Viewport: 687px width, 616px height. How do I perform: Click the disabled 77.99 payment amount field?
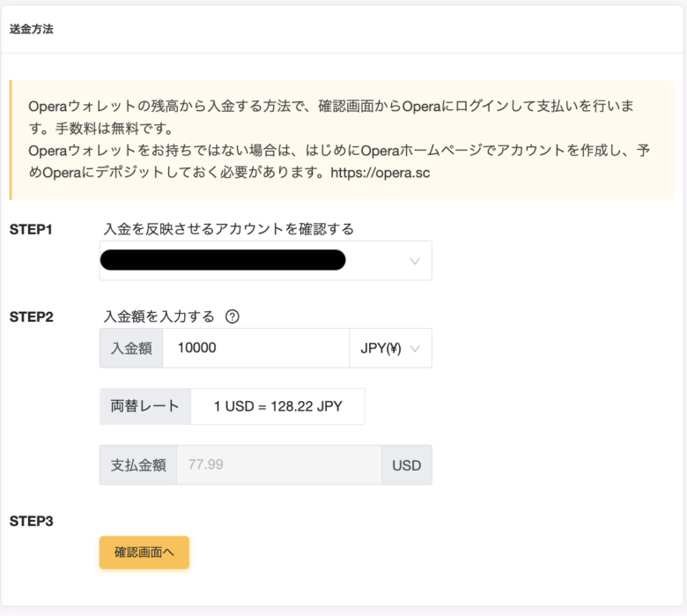tap(278, 465)
